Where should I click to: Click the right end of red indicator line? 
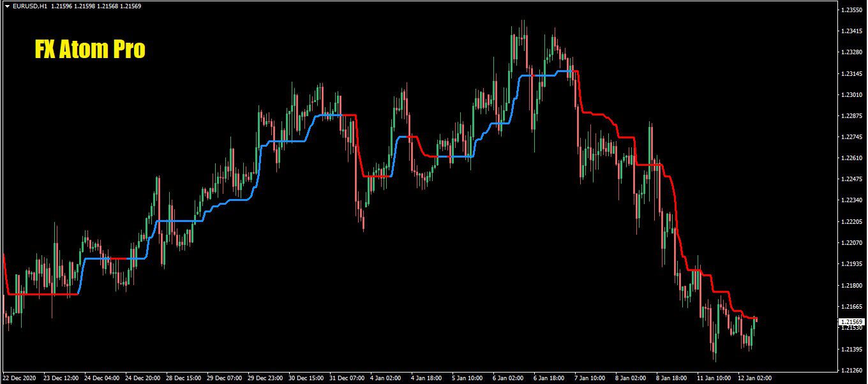(756, 318)
